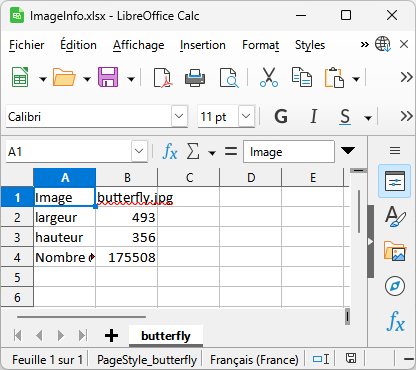Open the underline style dropdown arrow
The width and height of the screenshot is (416, 370).
(368, 118)
